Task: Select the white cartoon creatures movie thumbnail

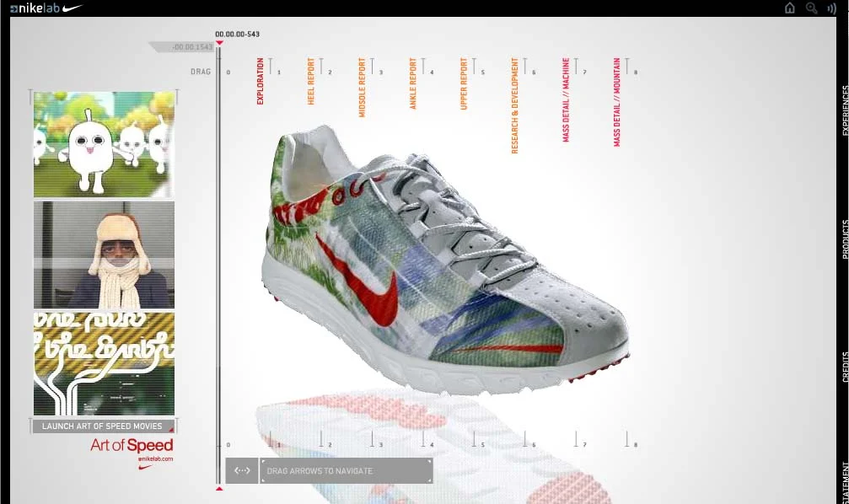Action: [x=104, y=144]
